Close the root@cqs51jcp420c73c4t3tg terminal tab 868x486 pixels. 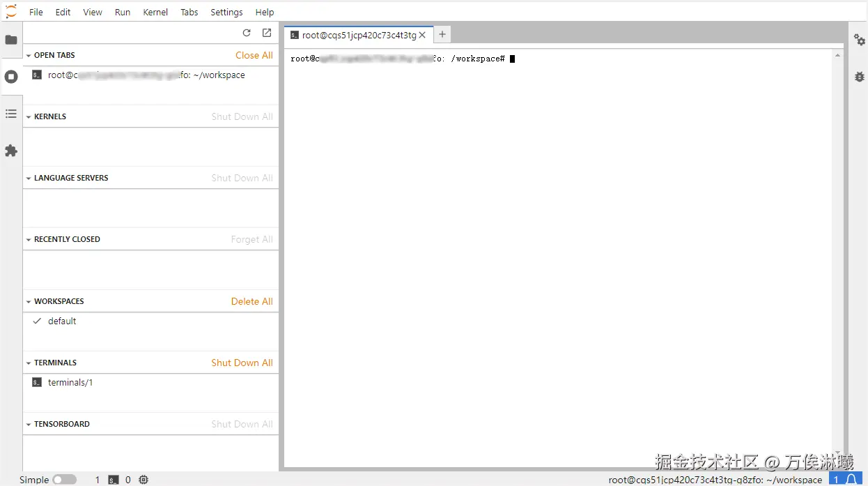pos(422,35)
